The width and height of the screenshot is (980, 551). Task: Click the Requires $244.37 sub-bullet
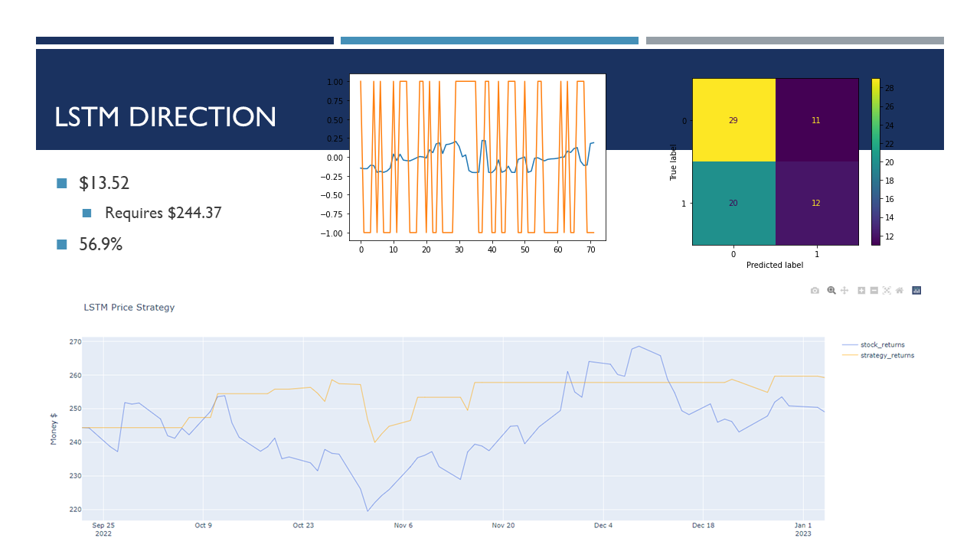click(x=163, y=214)
